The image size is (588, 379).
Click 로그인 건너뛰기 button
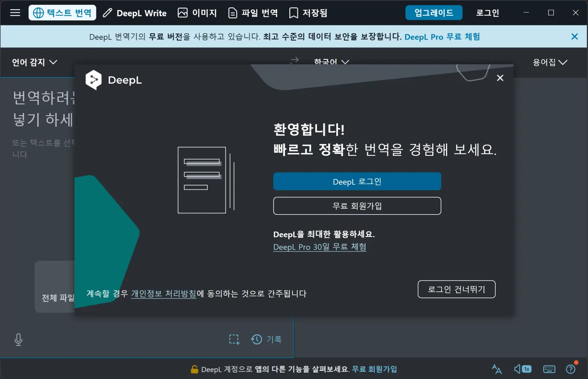click(456, 289)
